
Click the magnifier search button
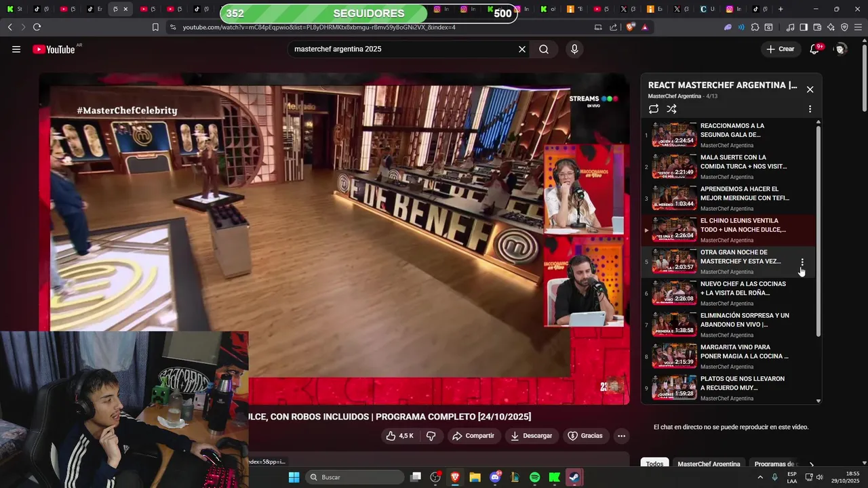tap(544, 49)
